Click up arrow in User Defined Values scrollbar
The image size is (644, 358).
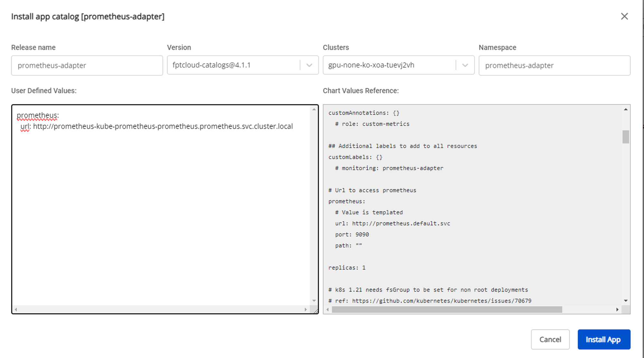314,109
